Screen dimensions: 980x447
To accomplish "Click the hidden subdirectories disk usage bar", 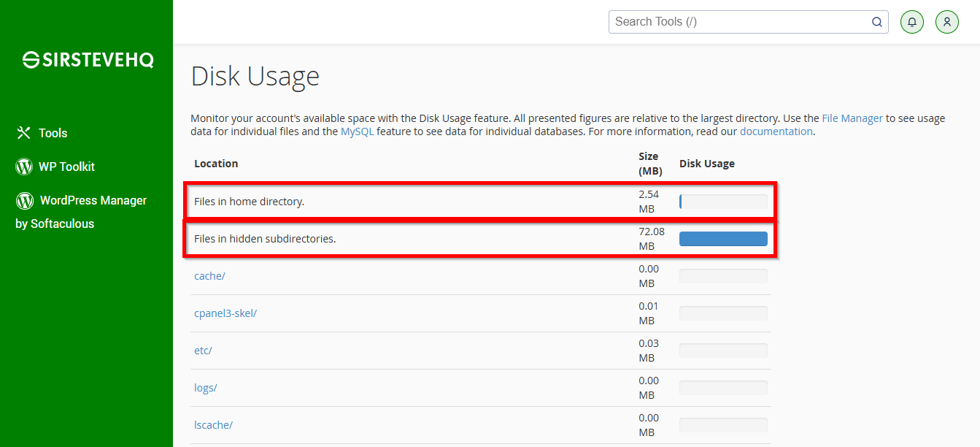I will pos(723,239).
